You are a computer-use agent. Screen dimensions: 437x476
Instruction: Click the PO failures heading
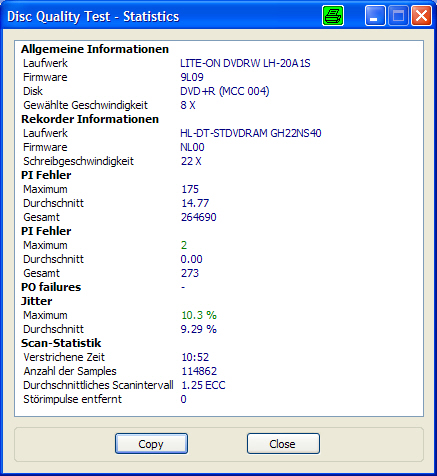click(x=51, y=287)
